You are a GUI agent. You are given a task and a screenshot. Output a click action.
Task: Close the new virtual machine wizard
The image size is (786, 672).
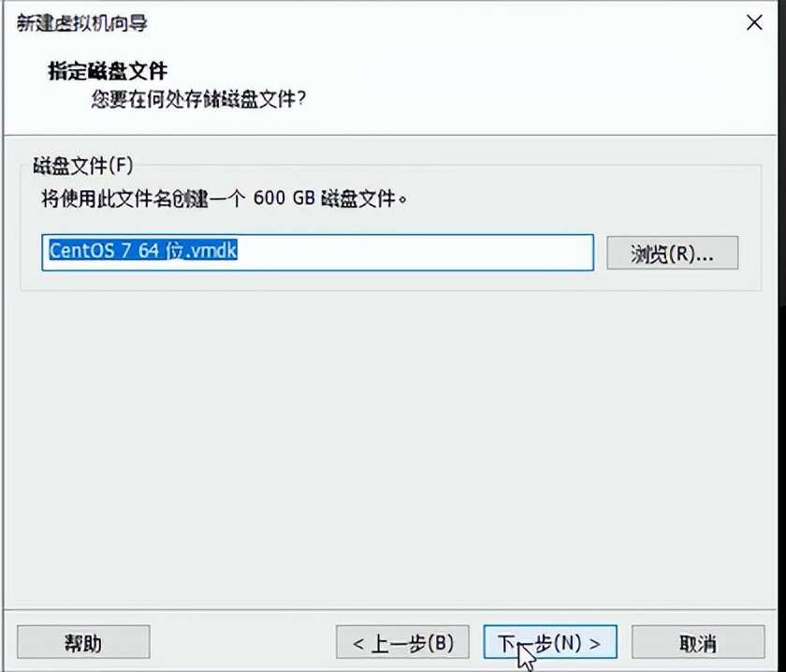[x=755, y=22]
